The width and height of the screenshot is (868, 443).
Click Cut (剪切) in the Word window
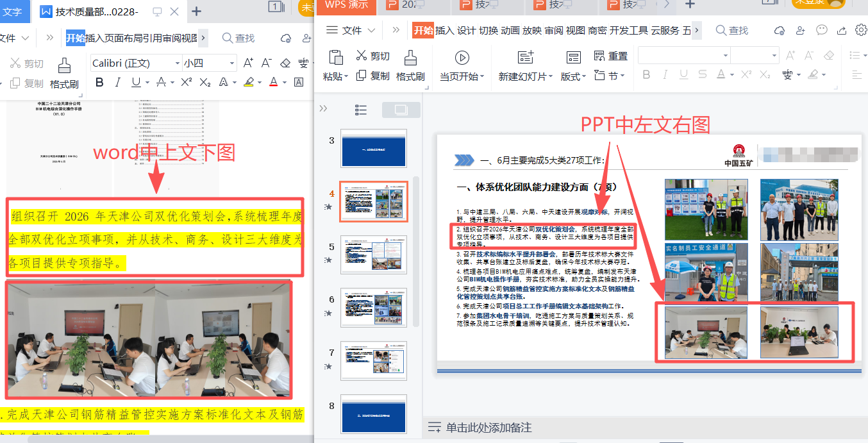point(27,63)
